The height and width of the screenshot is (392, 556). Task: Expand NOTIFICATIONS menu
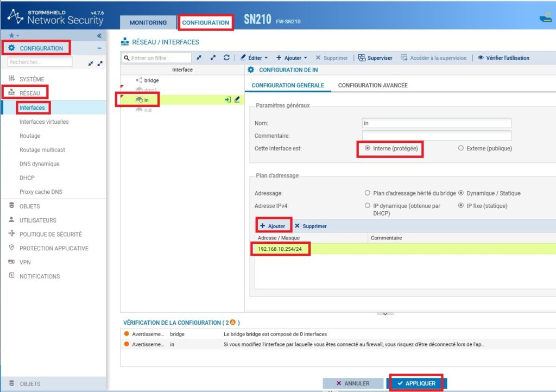click(40, 276)
